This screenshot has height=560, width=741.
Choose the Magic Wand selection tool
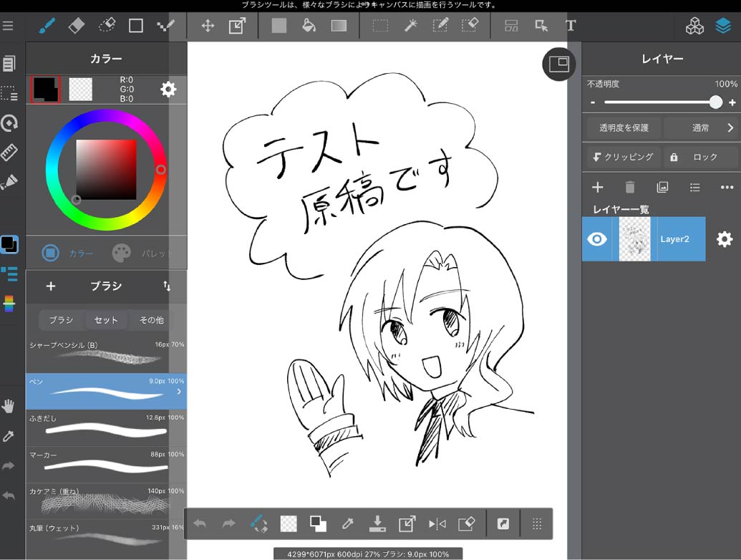point(410,26)
